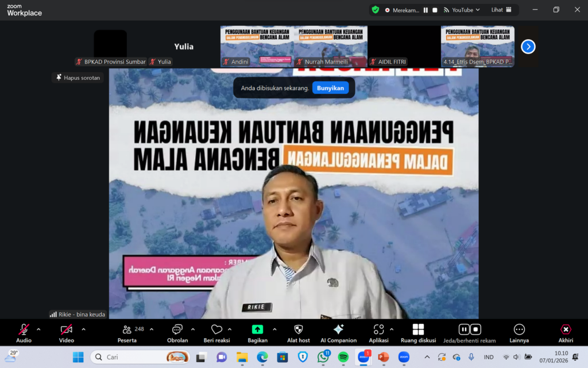
Task: Open File Explorer from the taskbar
Action: click(242, 357)
